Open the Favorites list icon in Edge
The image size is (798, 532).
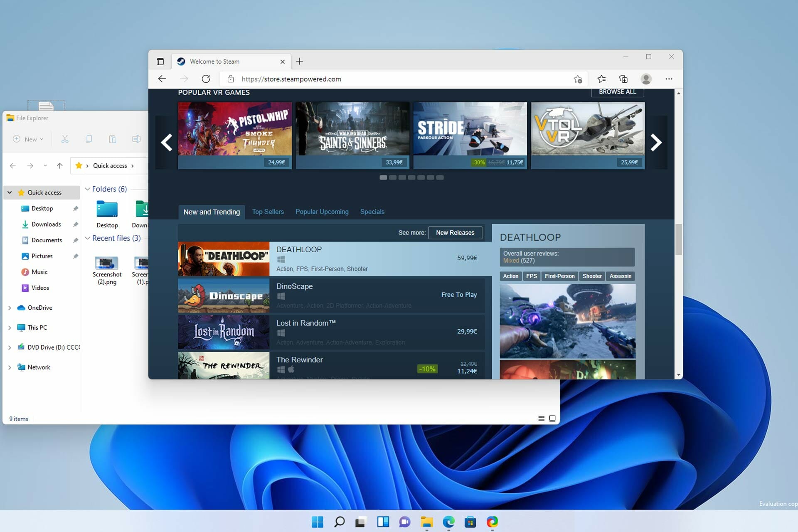pos(601,79)
